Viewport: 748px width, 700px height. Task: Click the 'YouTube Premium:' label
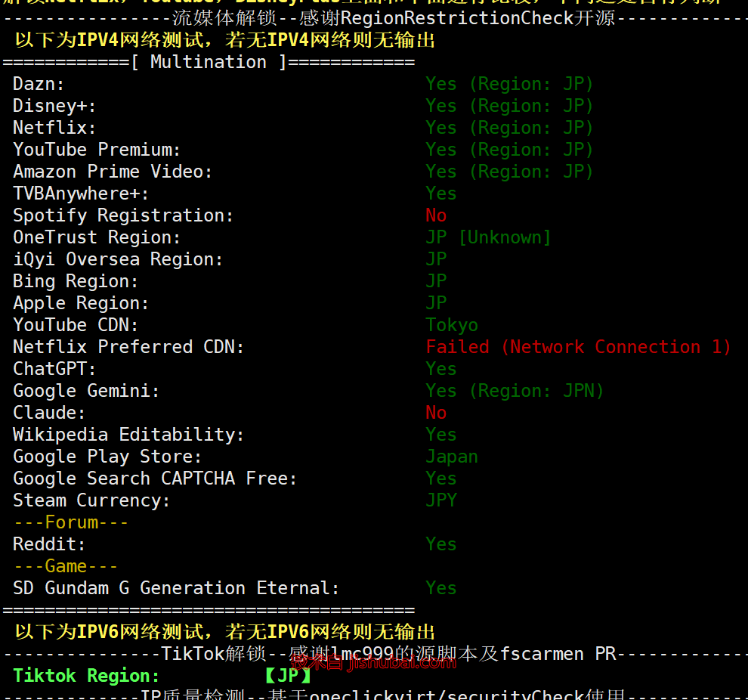(97, 150)
